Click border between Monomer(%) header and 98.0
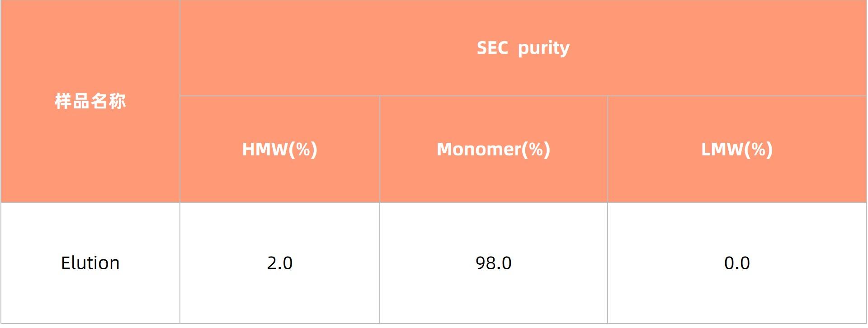Viewport: 868px width, 328px height. click(x=493, y=202)
